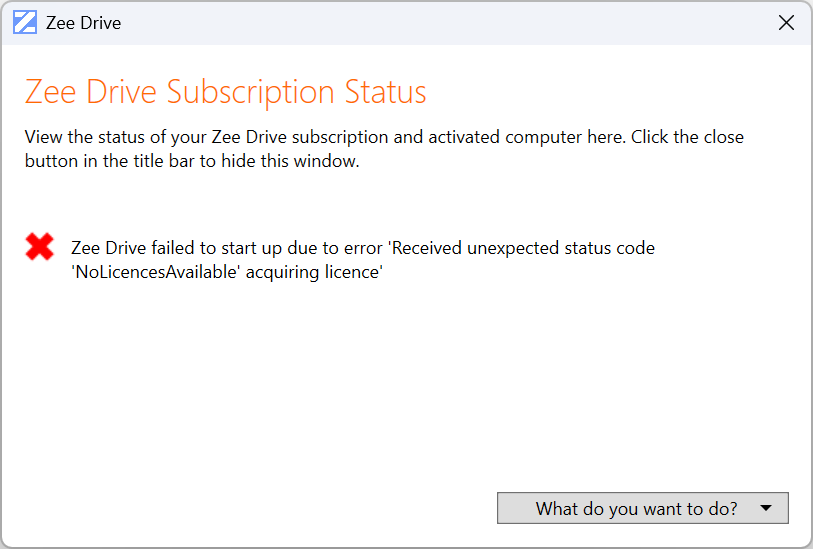813x549 pixels.
Task: Click the Zee Drive logo icon in title bar
Action: 25,22
